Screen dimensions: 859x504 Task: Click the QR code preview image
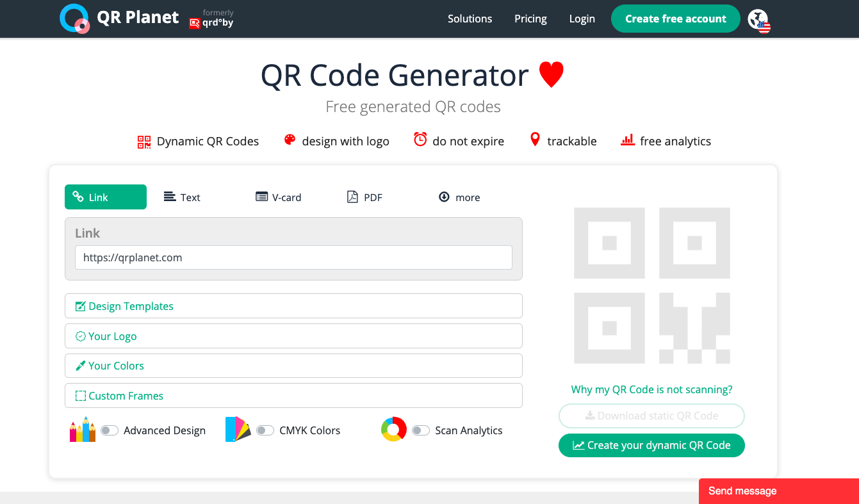(x=652, y=286)
